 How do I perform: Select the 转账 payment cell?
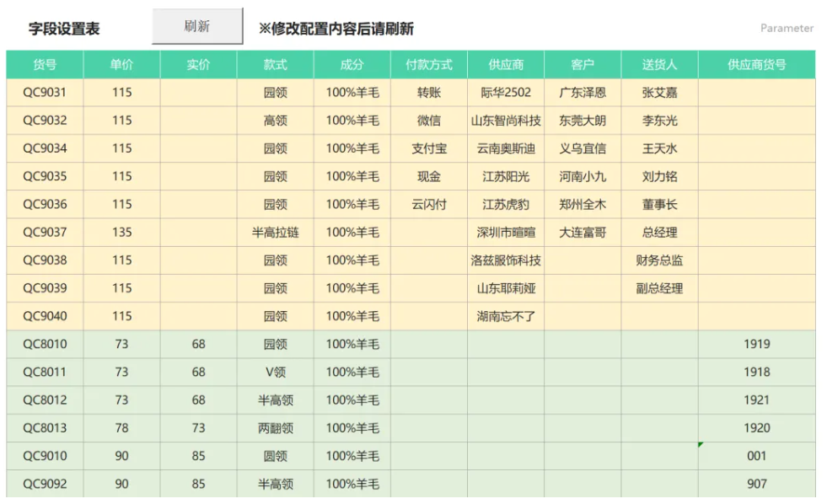coord(429,93)
